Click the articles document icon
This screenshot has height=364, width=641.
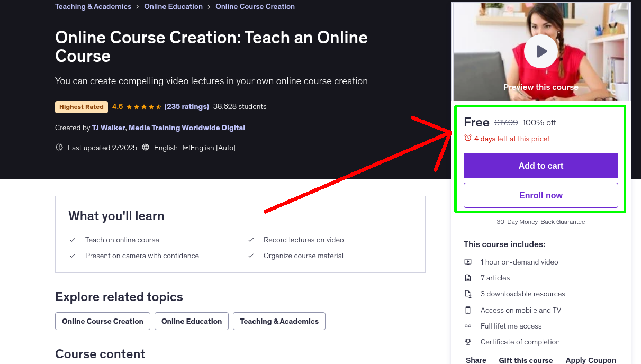click(x=468, y=278)
